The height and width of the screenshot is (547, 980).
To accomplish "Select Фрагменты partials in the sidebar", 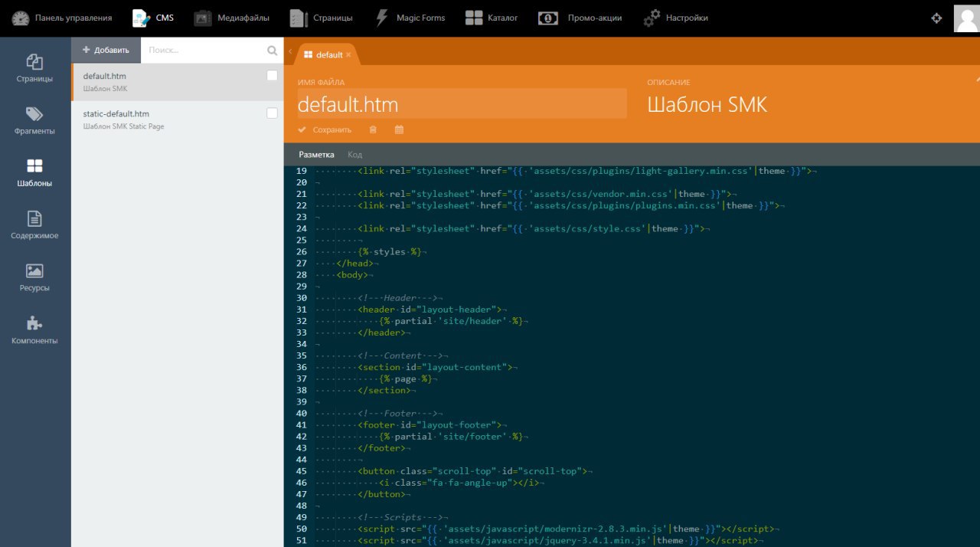I will click(x=35, y=120).
